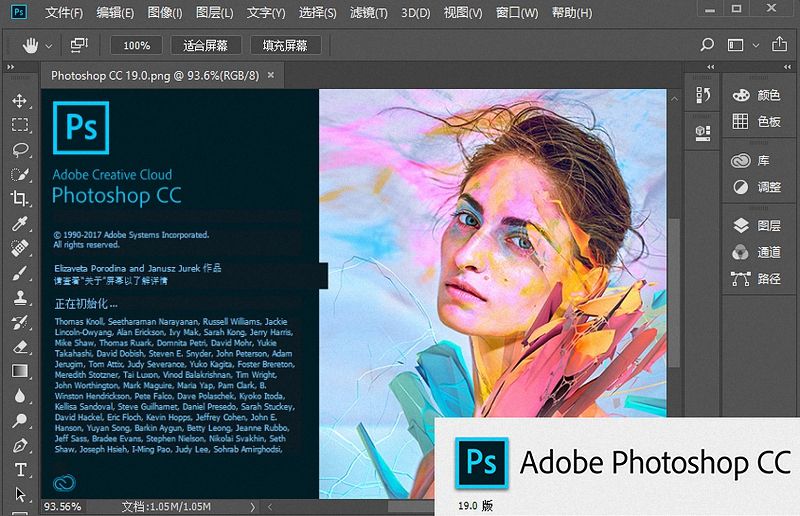Open the workspace switcher dropdown arrow
The width and height of the screenshot is (800, 516).
(756, 45)
